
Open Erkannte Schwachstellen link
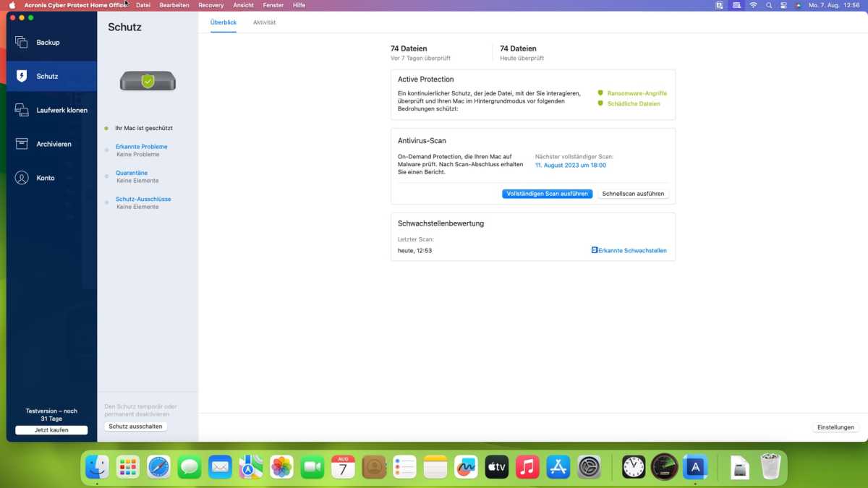point(633,251)
